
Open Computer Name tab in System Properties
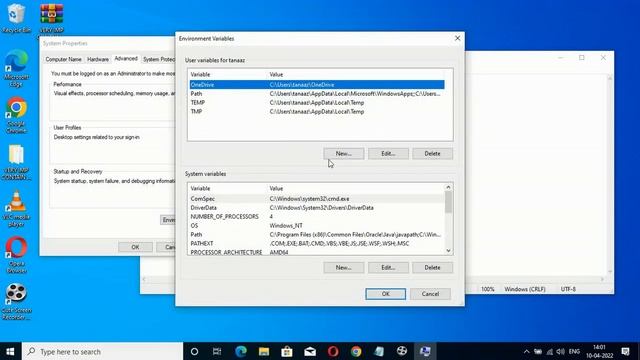point(63,59)
